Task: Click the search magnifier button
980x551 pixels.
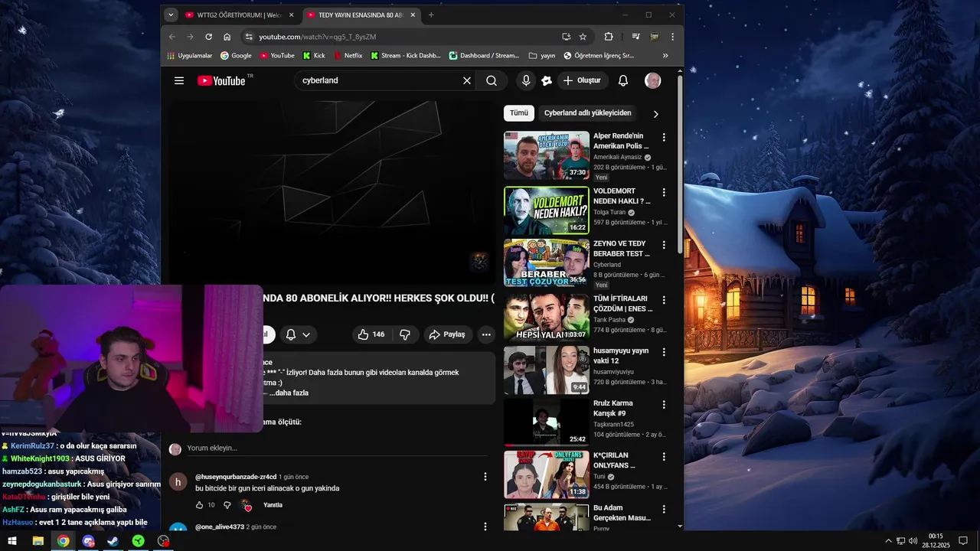Action: click(492, 80)
